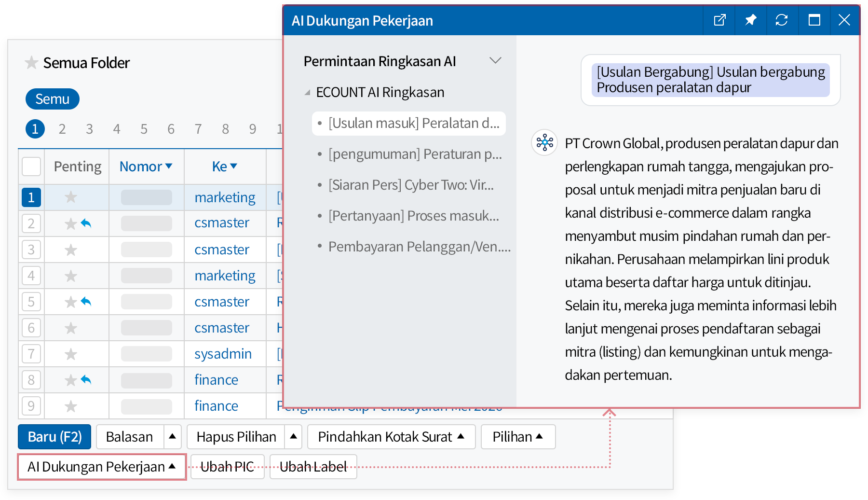Star row 8 finance message

pyautogui.click(x=71, y=380)
